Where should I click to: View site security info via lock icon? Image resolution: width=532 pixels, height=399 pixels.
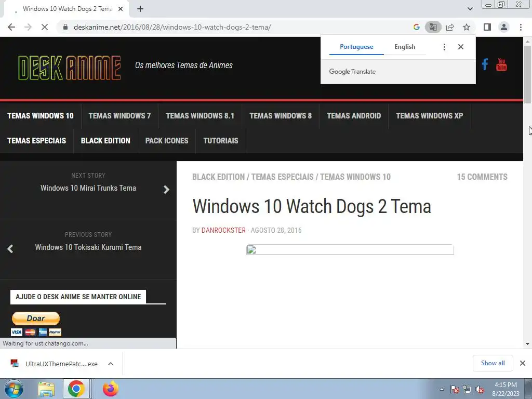point(65,27)
